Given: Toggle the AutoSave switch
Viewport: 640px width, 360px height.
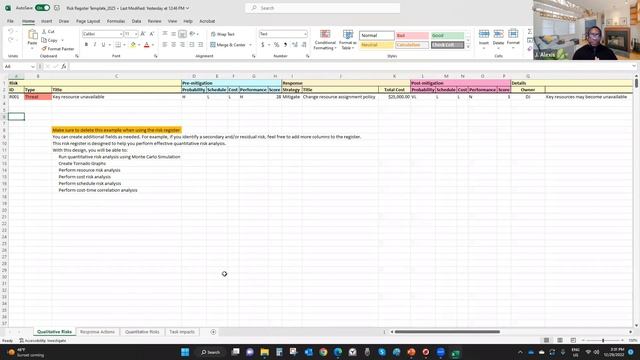Looking at the screenshot, I should (x=42, y=8).
